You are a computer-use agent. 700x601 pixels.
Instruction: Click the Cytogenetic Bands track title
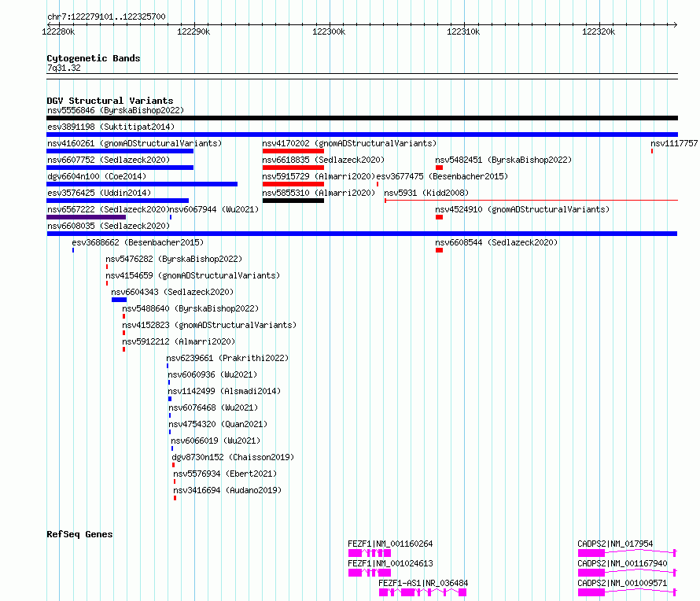[x=94, y=58]
